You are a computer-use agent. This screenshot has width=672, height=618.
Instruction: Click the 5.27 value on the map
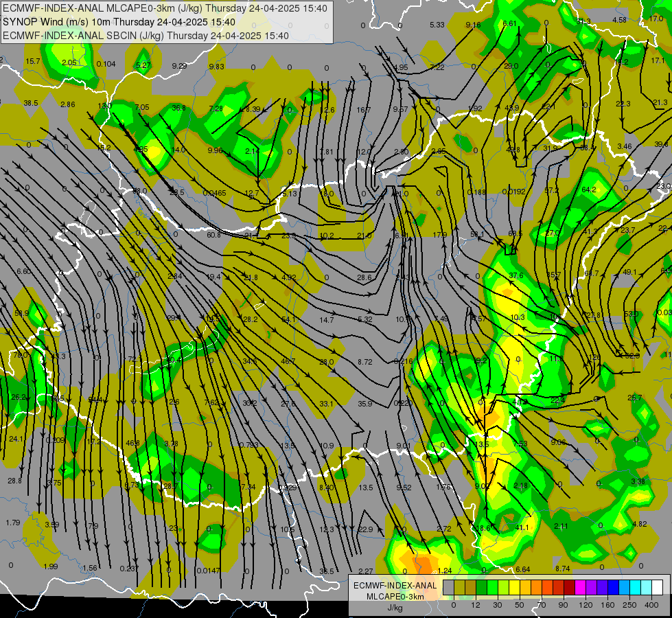tap(143, 65)
